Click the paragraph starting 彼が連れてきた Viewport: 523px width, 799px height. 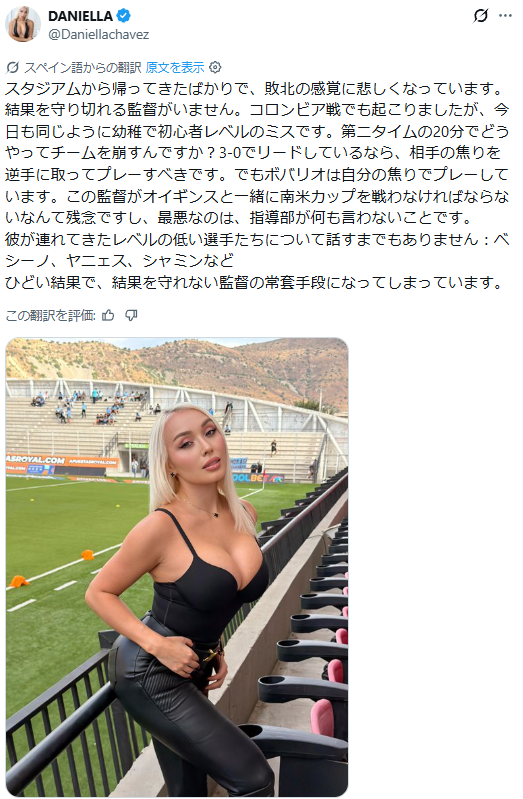click(x=257, y=250)
